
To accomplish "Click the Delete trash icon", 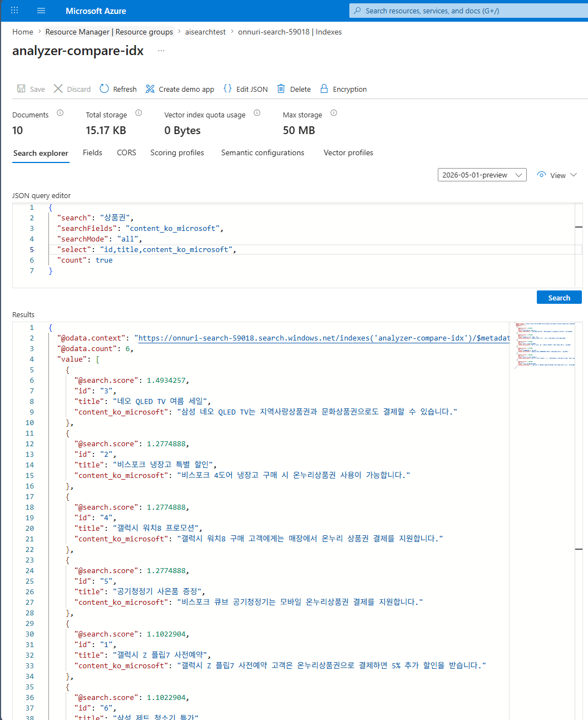I will tap(281, 88).
